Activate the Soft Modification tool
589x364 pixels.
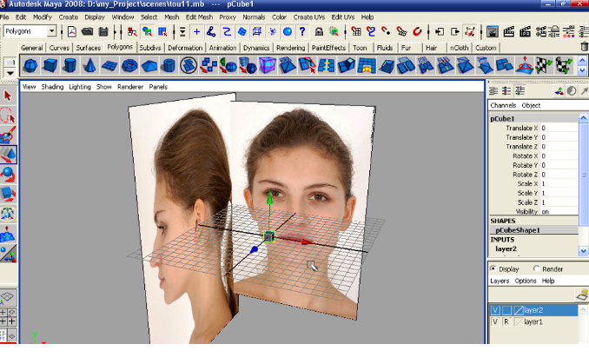click(x=8, y=234)
